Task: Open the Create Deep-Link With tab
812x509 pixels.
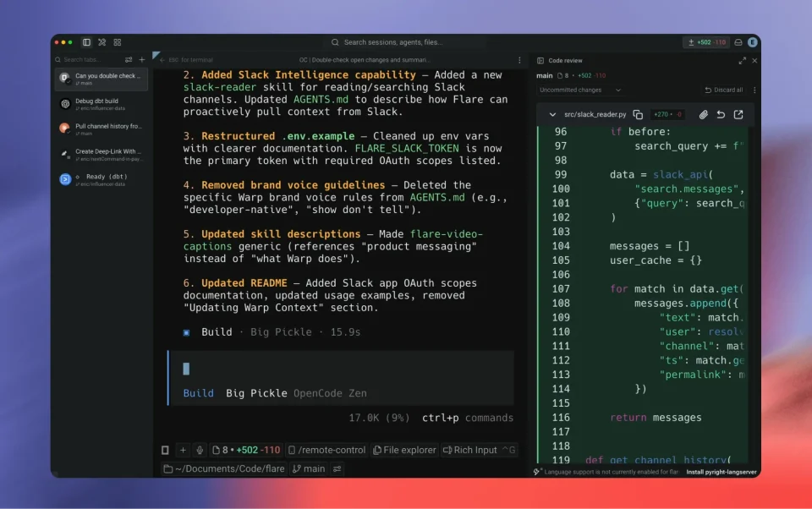Action: [x=101, y=154]
